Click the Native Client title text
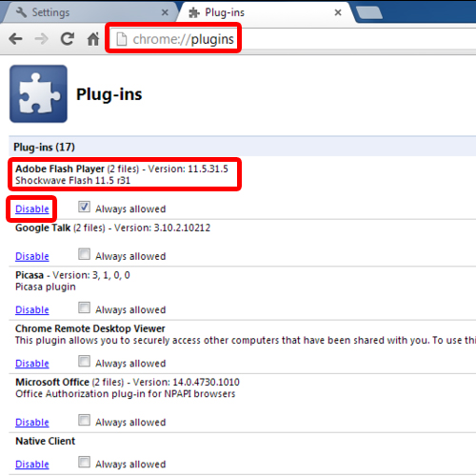The height and width of the screenshot is (476, 476). pos(46,441)
